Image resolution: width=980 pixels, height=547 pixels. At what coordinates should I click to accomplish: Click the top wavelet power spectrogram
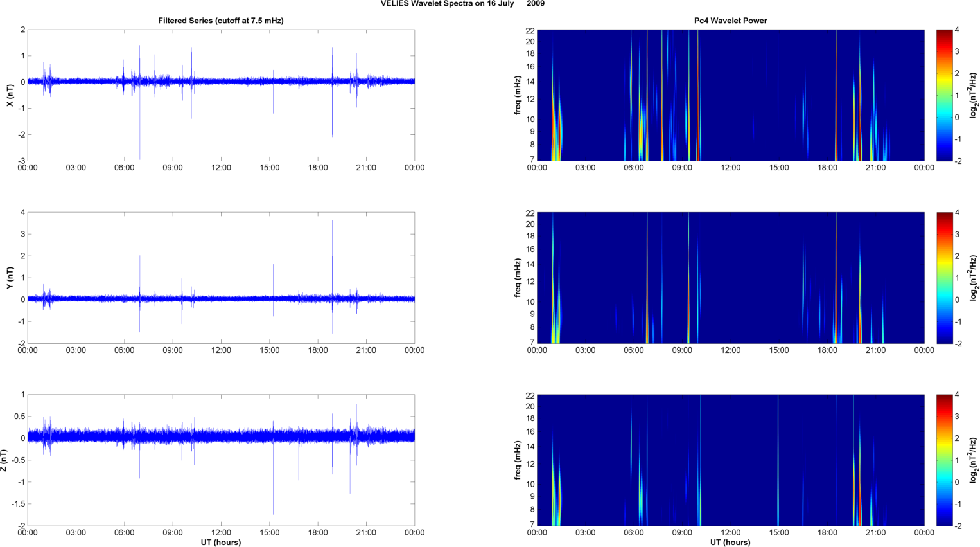(730, 95)
